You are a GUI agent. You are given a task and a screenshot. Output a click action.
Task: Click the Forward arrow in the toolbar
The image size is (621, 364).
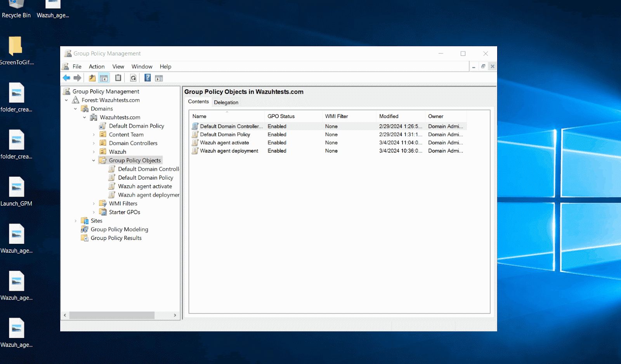(78, 78)
